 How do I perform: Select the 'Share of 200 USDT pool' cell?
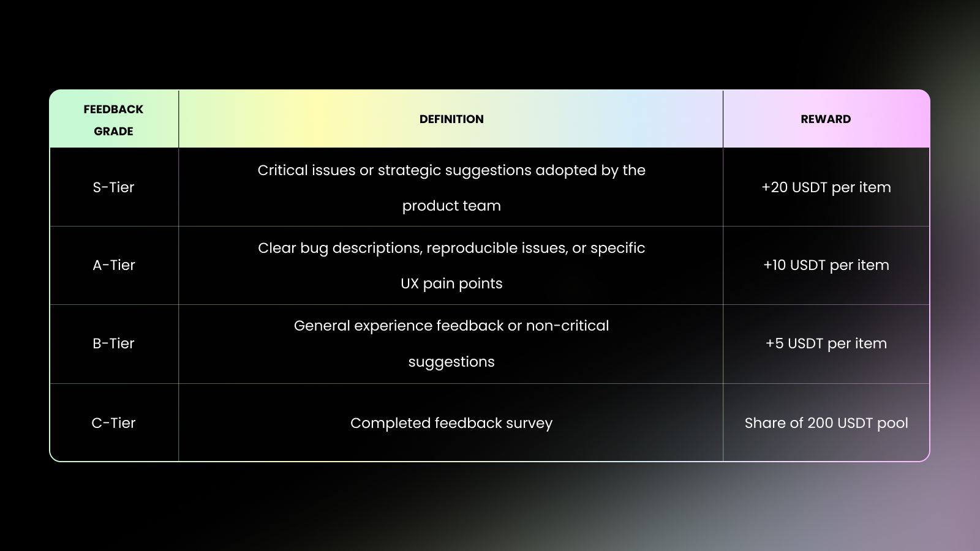tap(826, 423)
